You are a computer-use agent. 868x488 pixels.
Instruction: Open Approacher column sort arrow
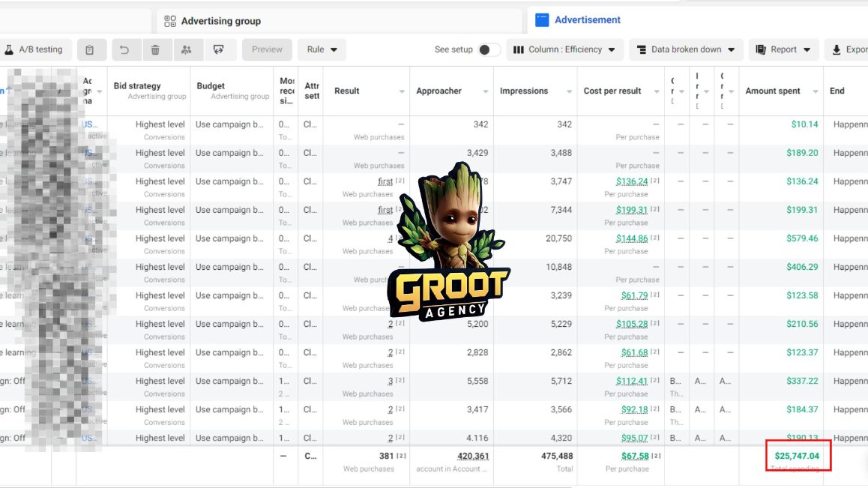485,91
